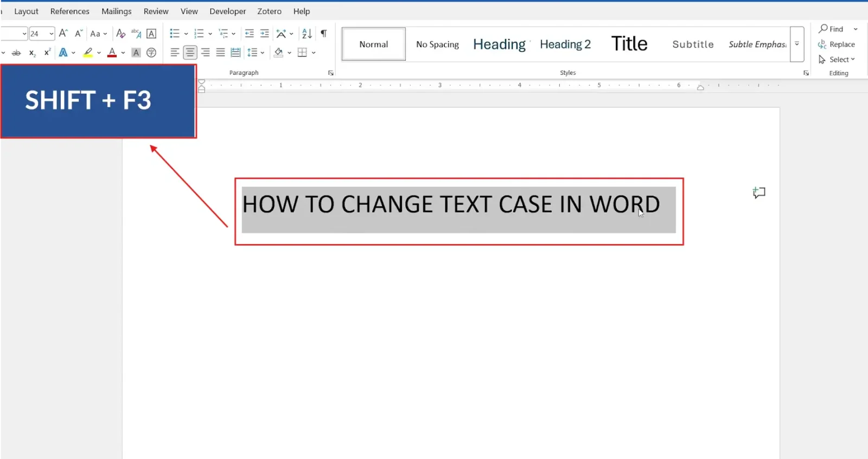Justify the paragraph text
The height and width of the screenshot is (459, 868).
[220, 53]
